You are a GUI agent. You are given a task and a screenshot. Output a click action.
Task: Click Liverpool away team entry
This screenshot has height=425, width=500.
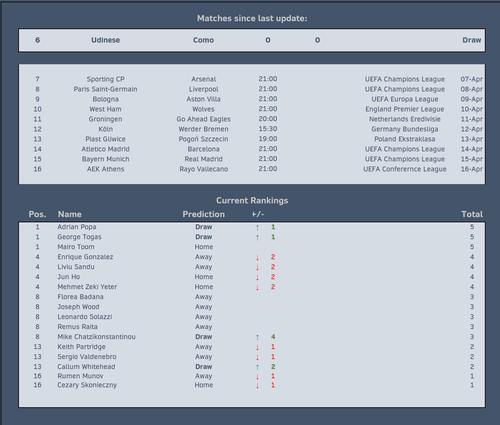click(x=203, y=89)
